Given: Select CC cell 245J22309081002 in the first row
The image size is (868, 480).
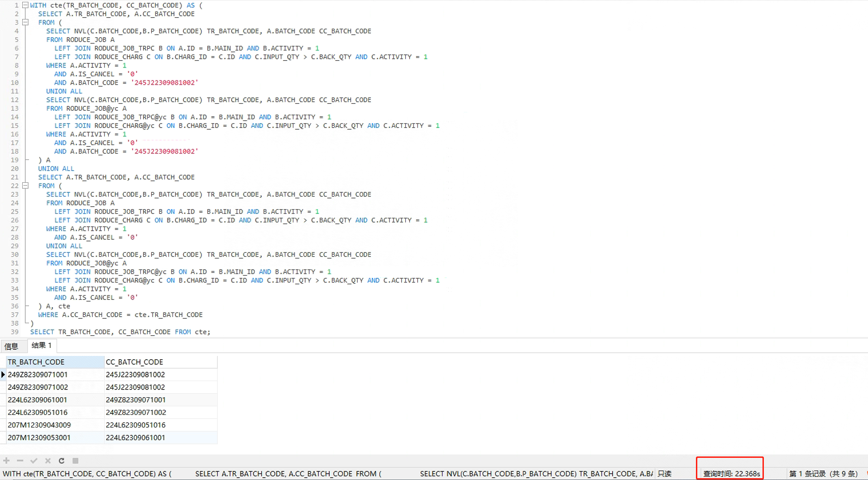Looking at the screenshot, I should (x=161, y=375).
